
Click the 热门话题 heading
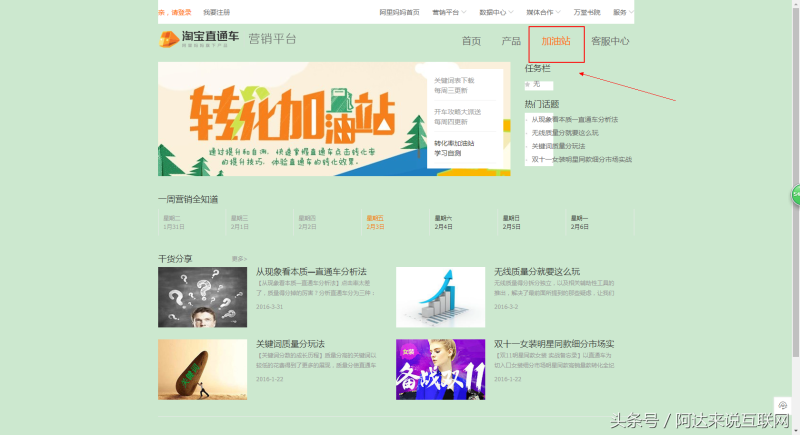point(542,104)
